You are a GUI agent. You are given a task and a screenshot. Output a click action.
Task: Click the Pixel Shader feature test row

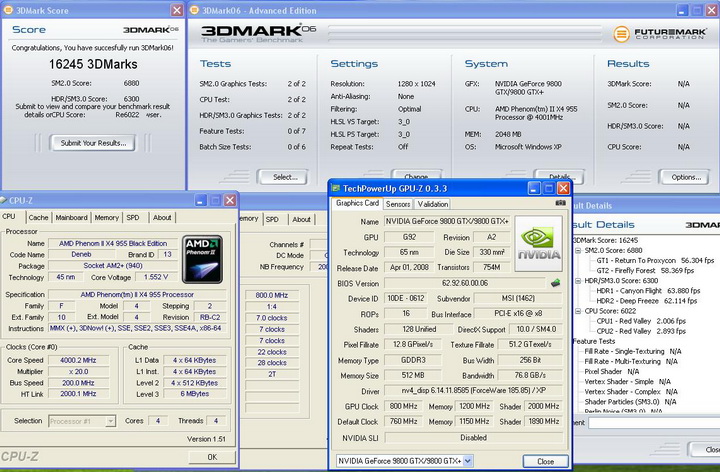tap(612, 371)
